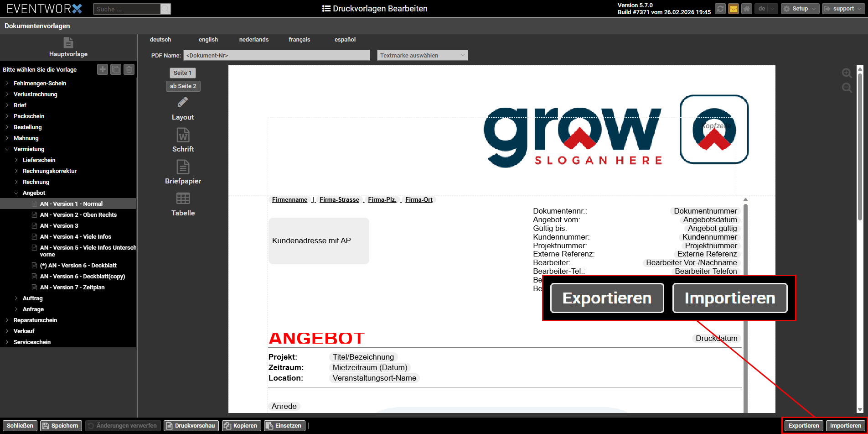Collapse the Vermietung tree node
Viewport: 868px width, 434px height.
[x=7, y=149]
